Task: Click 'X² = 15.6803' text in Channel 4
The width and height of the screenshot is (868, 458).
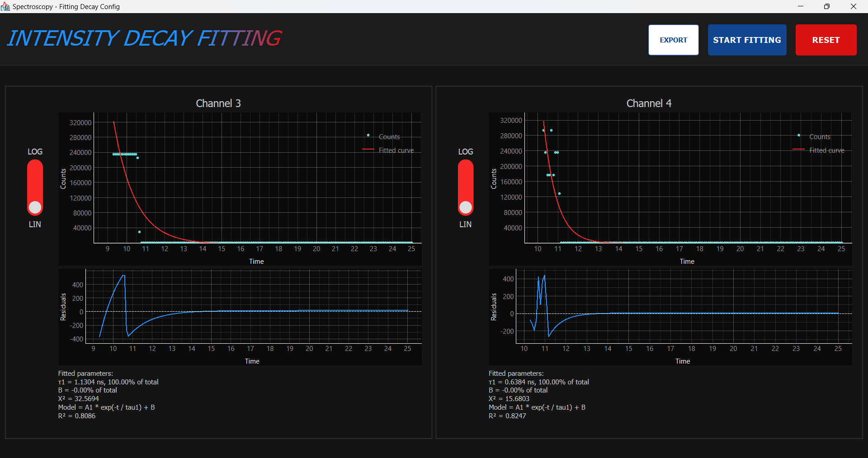Action: click(509, 398)
